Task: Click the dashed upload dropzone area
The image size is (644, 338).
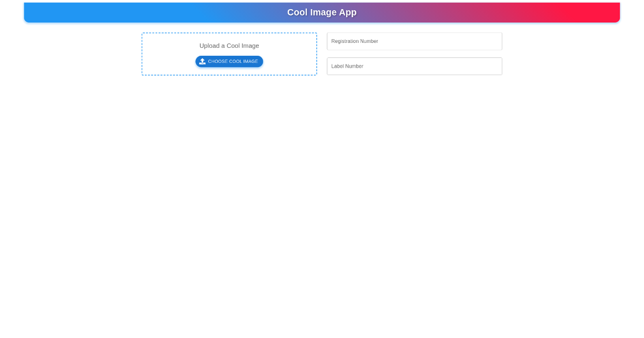Action: 229,54
